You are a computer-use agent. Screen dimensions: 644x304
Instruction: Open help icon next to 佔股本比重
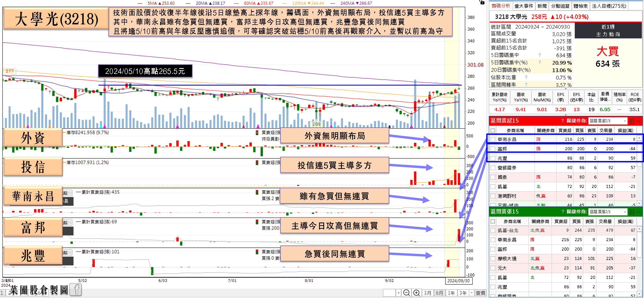(526, 77)
